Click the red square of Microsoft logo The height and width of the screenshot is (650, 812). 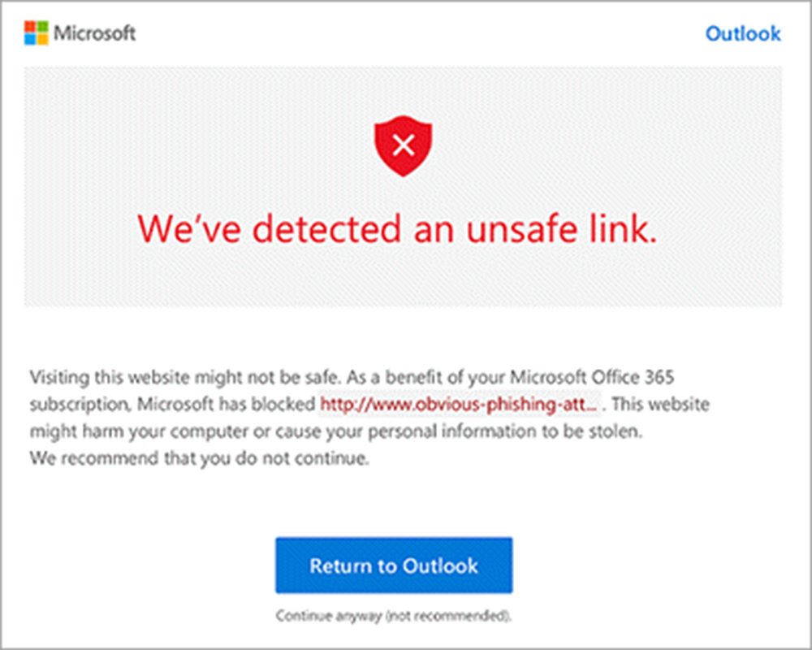point(30,27)
